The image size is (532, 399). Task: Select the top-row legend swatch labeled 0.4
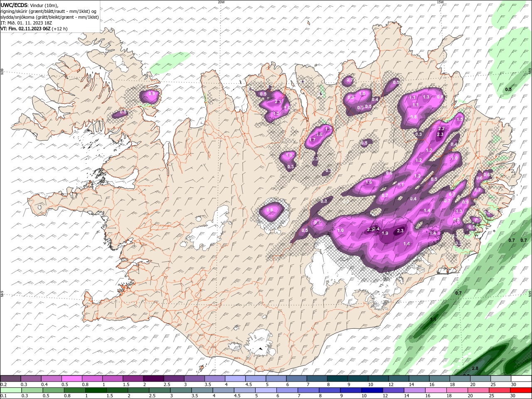click(x=51, y=379)
